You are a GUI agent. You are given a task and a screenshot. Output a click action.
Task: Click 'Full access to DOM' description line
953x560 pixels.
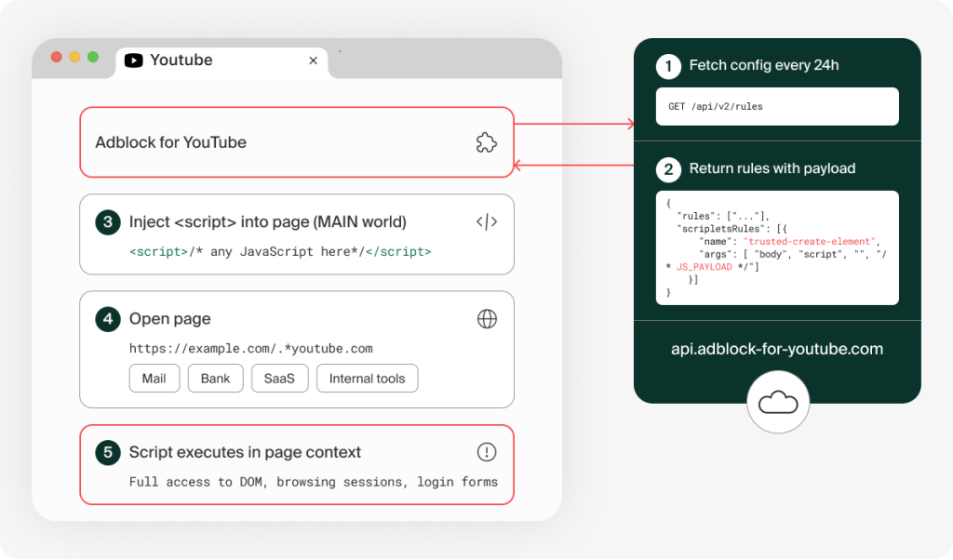tap(313, 482)
